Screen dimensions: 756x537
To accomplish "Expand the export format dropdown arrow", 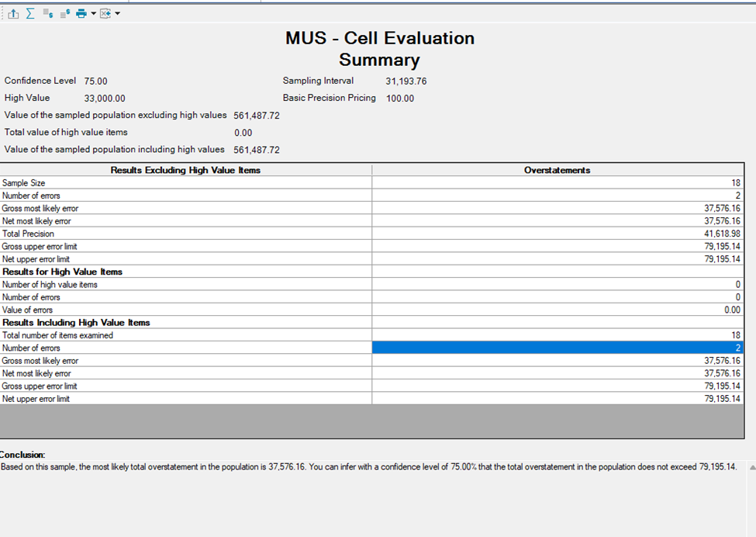I will pos(116,13).
